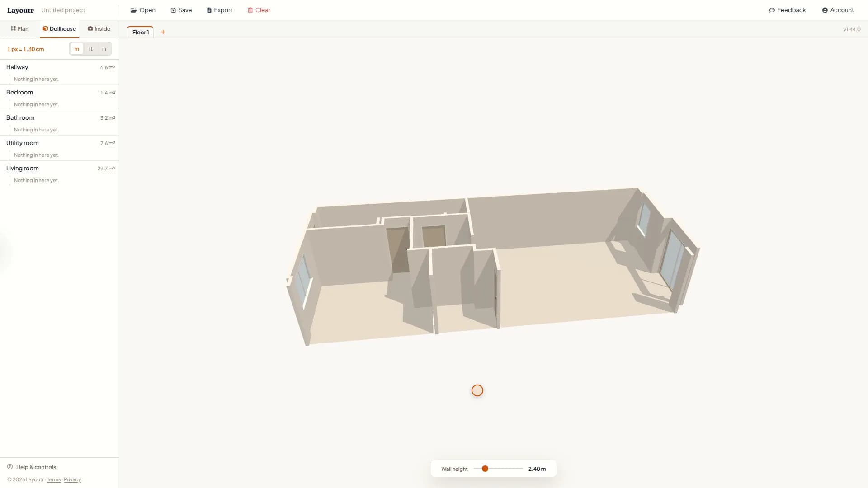
Task: Click the Bedroom 11.4 m² area value
Action: (106, 93)
